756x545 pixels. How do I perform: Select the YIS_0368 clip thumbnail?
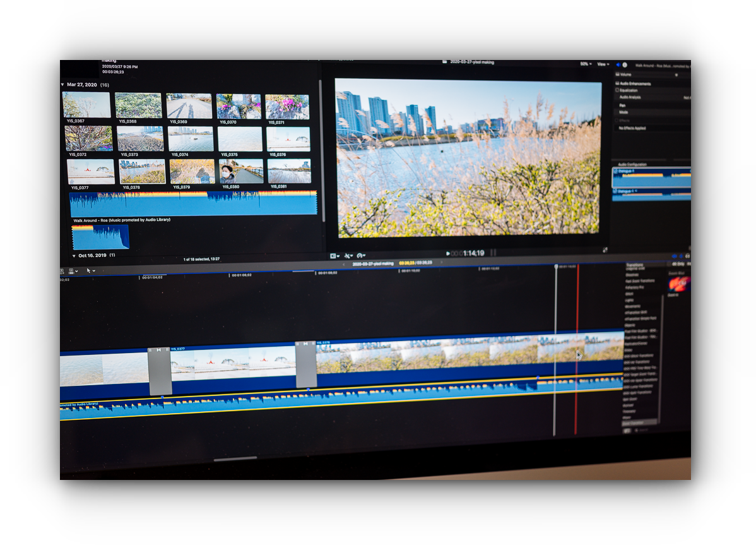(138, 105)
